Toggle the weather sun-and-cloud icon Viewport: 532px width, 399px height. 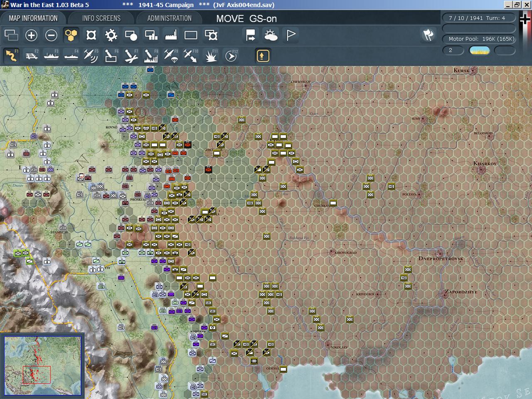click(x=271, y=35)
